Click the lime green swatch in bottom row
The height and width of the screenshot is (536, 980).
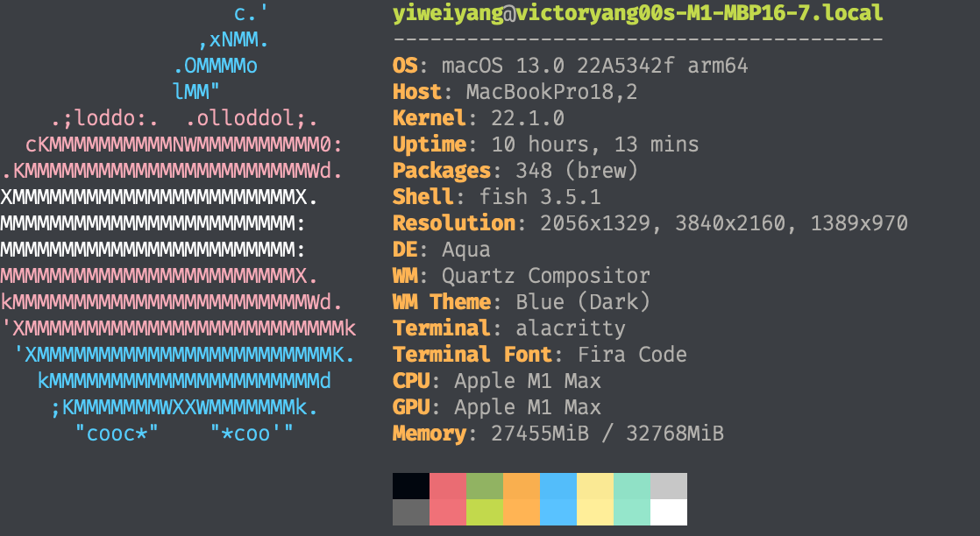pyautogui.click(x=485, y=512)
